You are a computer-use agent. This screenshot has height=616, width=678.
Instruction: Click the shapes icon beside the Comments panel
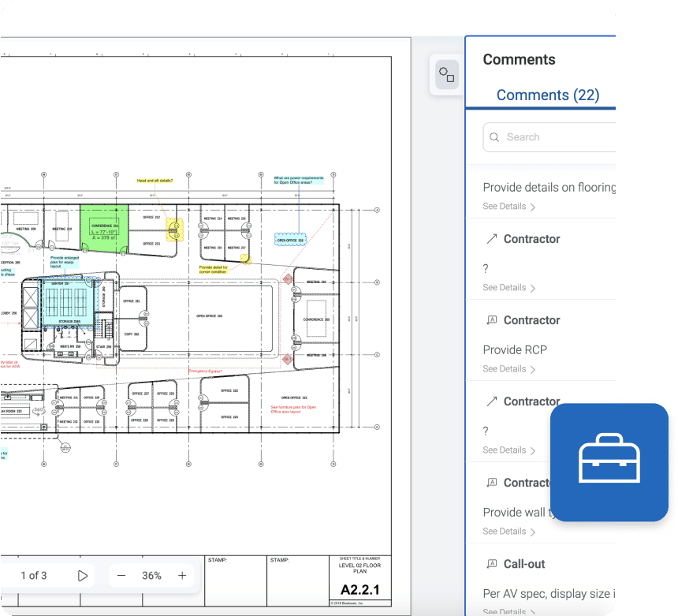coord(447,75)
